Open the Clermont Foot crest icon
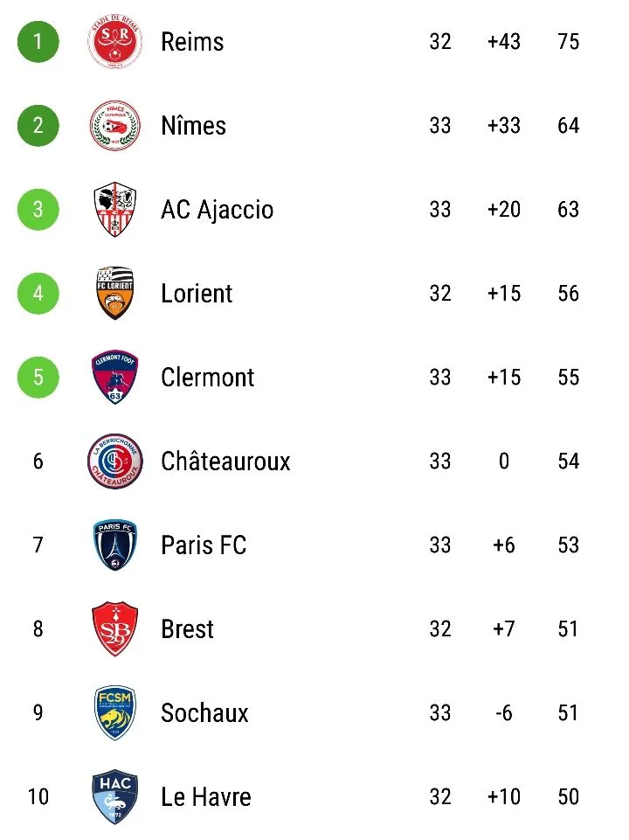 click(x=115, y=378)
